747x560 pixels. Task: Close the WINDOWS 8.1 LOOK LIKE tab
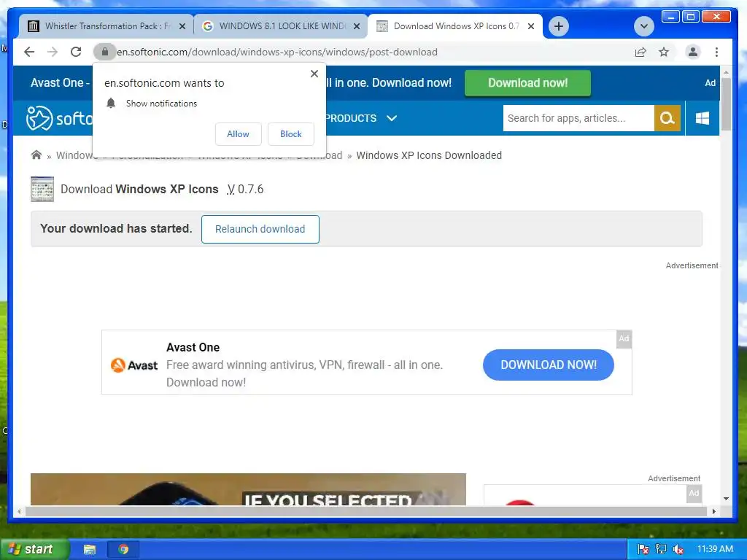(356, 26)
